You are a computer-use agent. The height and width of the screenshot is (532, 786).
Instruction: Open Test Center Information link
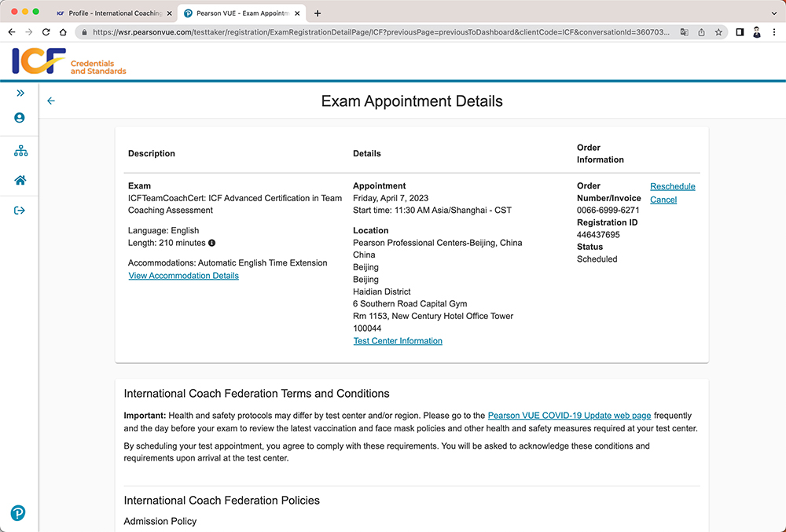point(398,341)
